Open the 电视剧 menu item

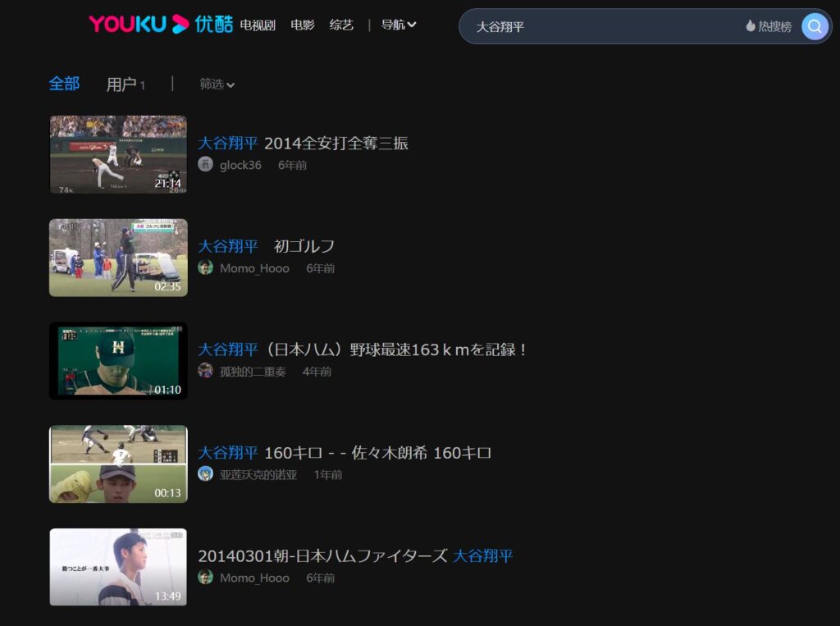pyautogui.click(x=257, y=25)
